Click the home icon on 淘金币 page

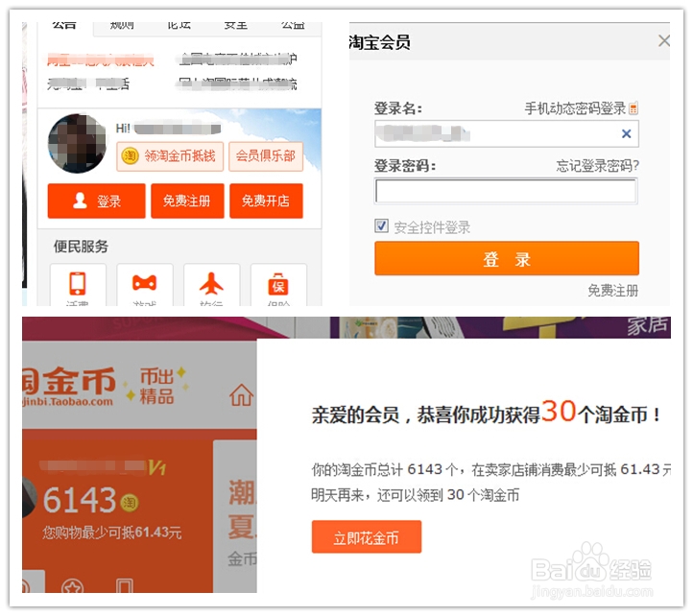pyautogui.click(x=241, y=394)
